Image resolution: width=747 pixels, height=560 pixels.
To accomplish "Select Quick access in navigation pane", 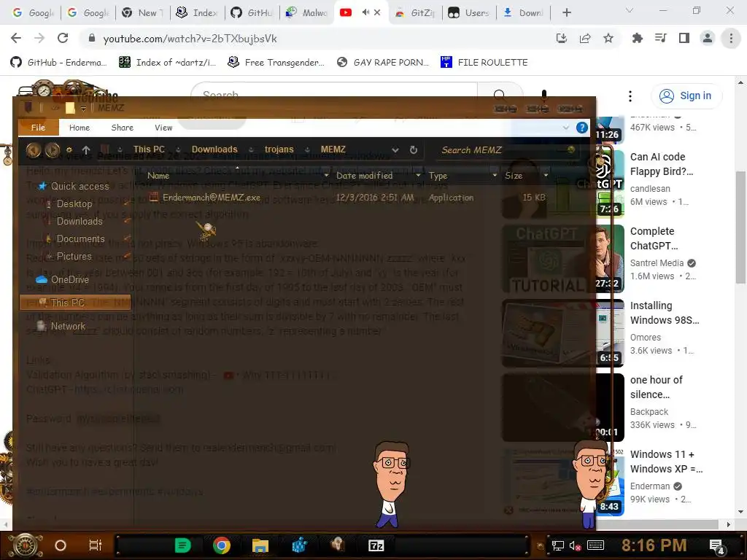I will coord(74,186).
